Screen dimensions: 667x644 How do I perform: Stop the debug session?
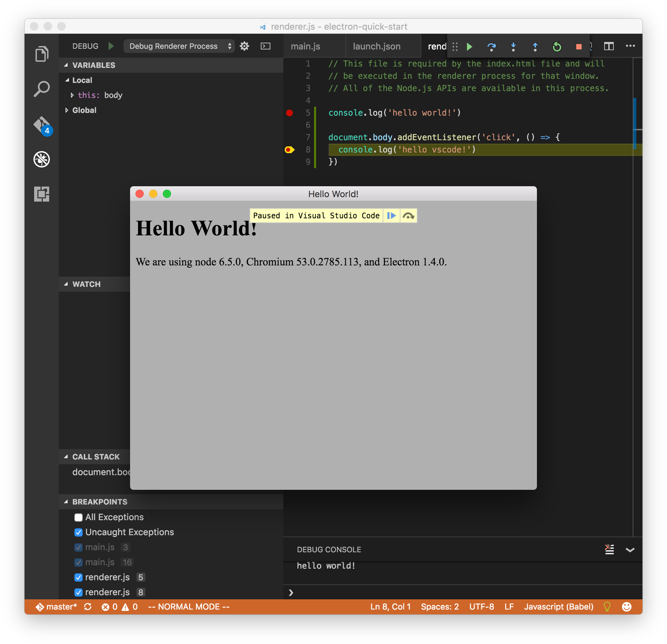[579, 47]
